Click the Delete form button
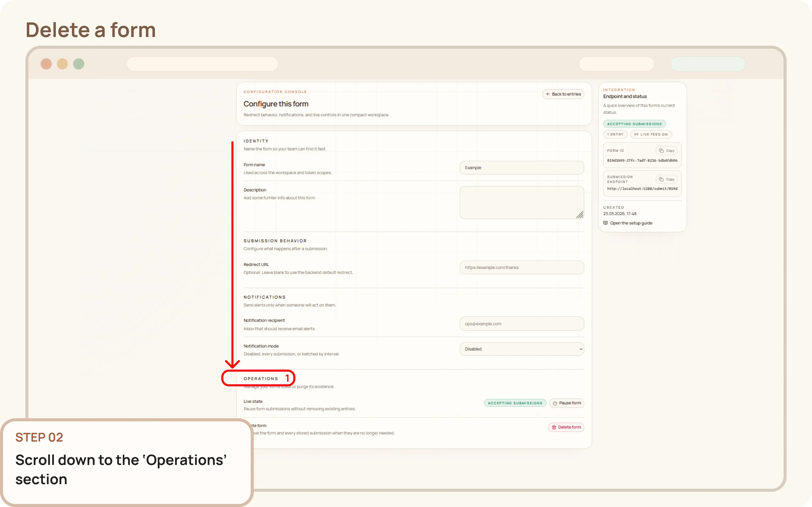 pyautogui.click(x=566, y=427)
